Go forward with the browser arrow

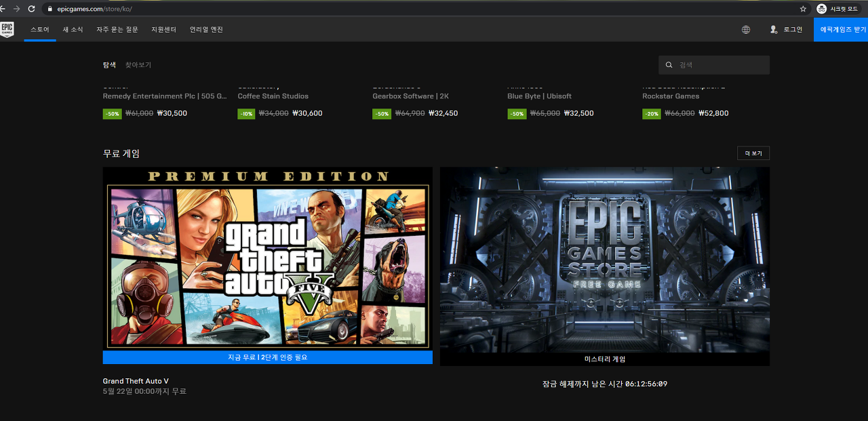16,9
